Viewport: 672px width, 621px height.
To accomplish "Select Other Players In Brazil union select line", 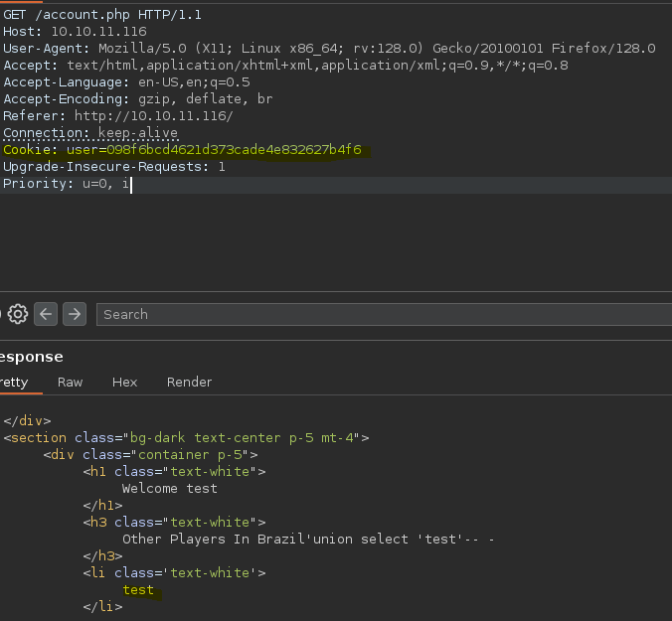I will click(308, 539).
